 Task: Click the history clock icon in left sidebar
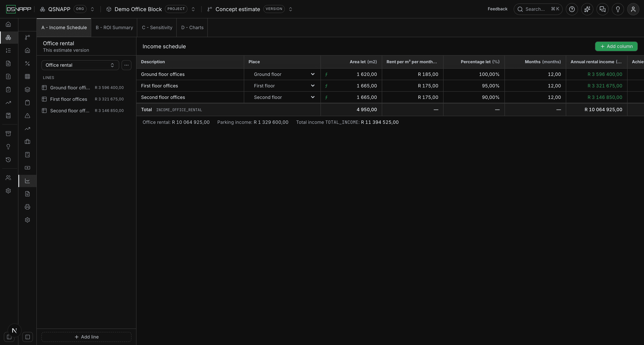pyautogui.click(x=8, y=159)
